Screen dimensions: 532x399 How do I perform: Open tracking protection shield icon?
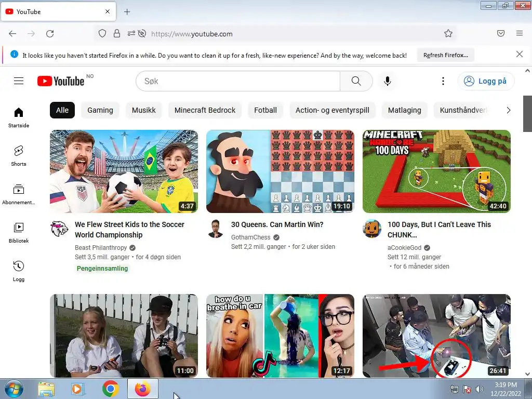point(102,33)
